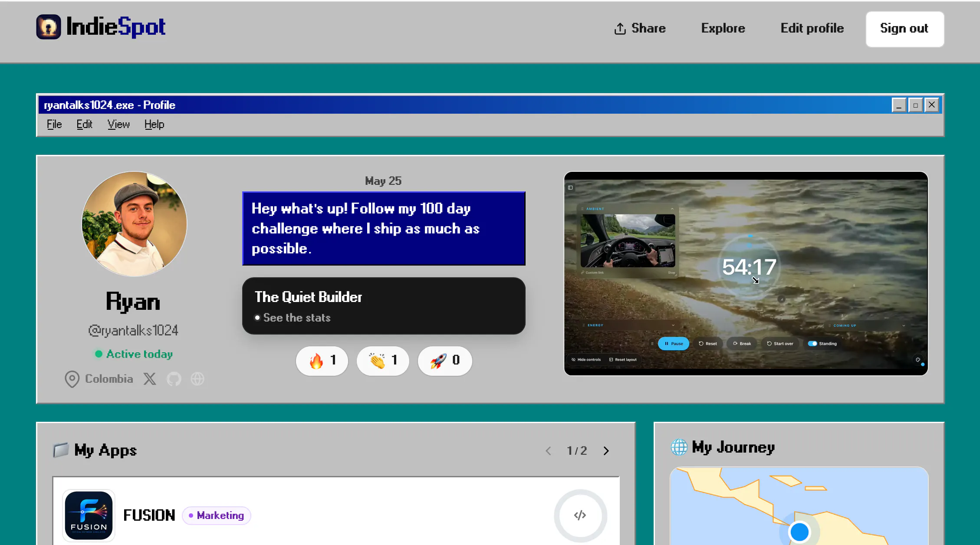Click the May 25 date label
This screenshot has width=980, height=545.
tap(383, 181)
